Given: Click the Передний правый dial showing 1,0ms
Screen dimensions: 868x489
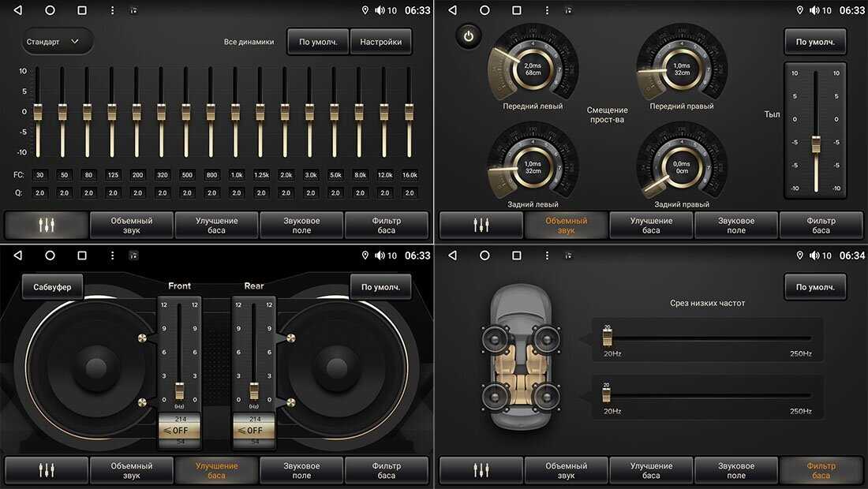Looking at the screenshot, I should [x=682, y=69].
